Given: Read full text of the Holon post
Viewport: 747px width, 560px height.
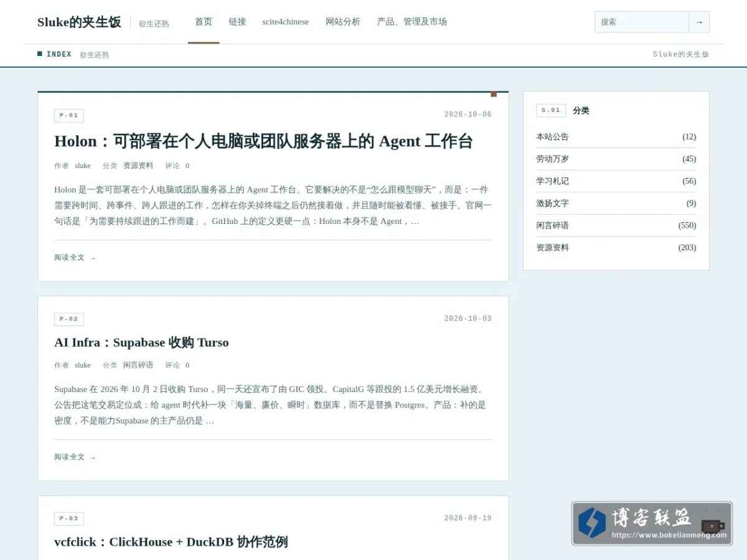Looking at the screenshot, I should [x=75, y=258].
